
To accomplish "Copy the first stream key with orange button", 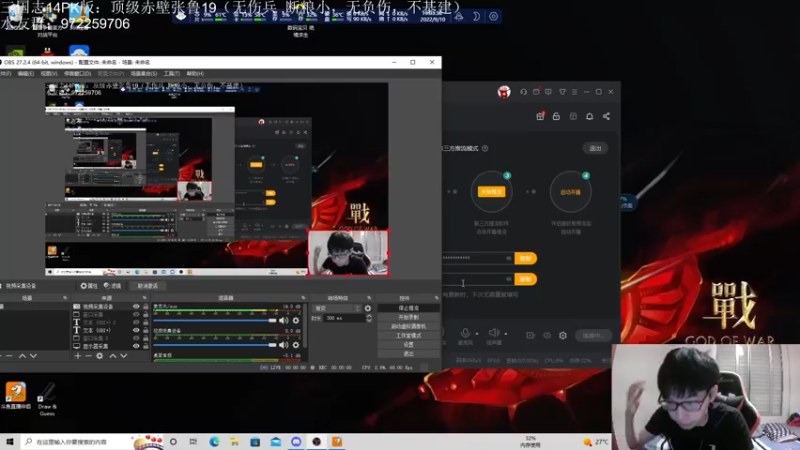I will 526,258.
